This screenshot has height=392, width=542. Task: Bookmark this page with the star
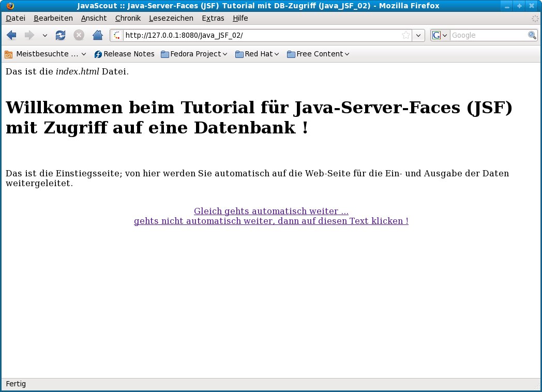coord(406,35)
